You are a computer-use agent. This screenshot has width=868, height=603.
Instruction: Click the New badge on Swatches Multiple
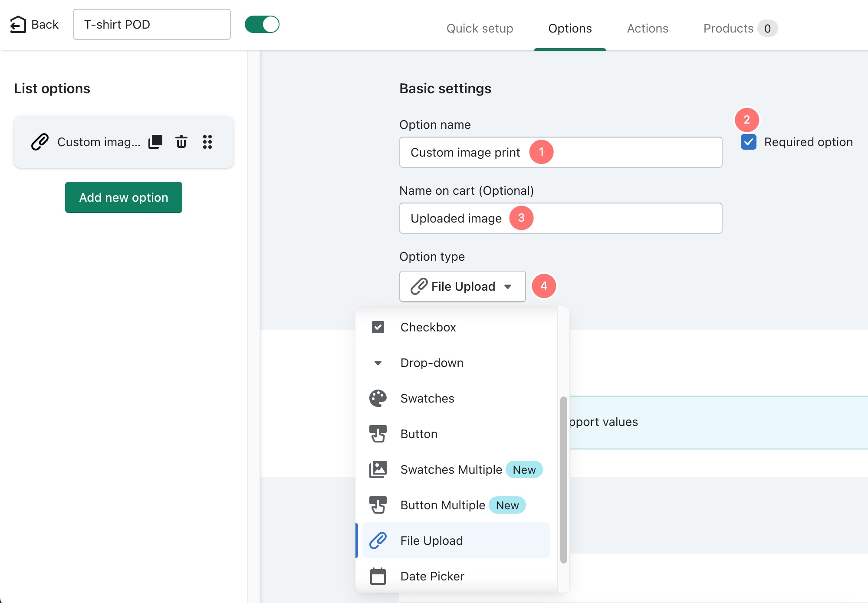click(x=524, y=469)
